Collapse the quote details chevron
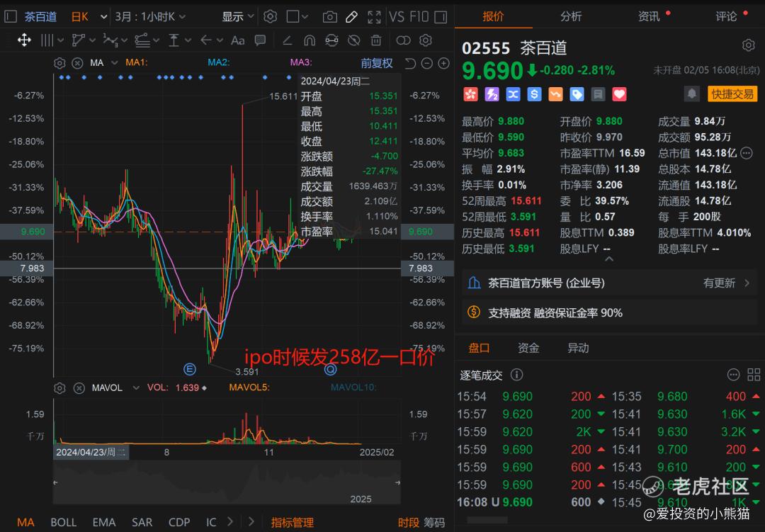Viewport: 765px width, 532px height. (609, 259)
